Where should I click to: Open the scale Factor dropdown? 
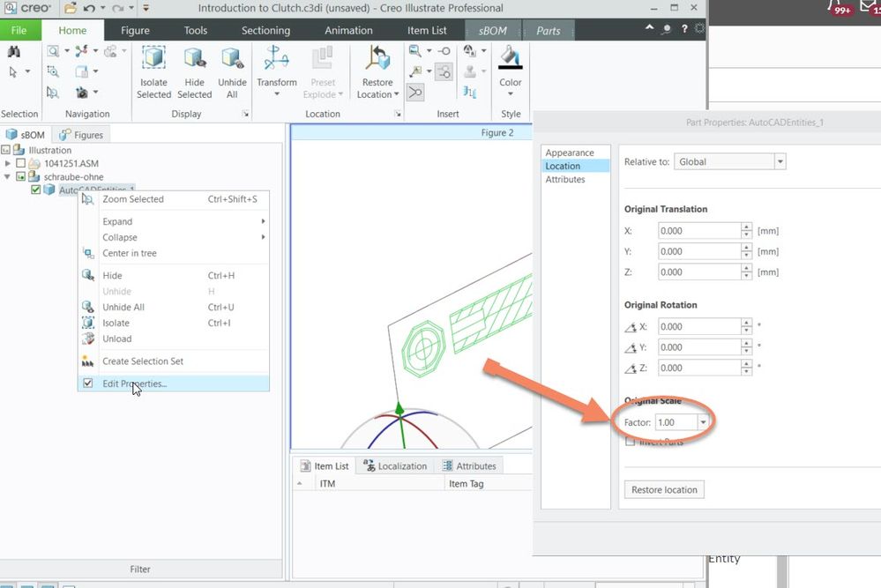702,422
